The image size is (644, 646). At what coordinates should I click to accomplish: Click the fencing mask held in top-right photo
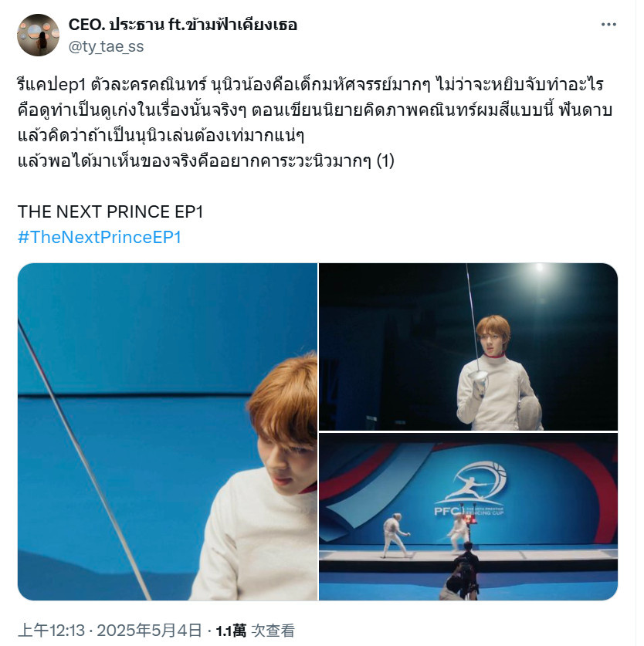pyautogui.click(x=530, y=412)
